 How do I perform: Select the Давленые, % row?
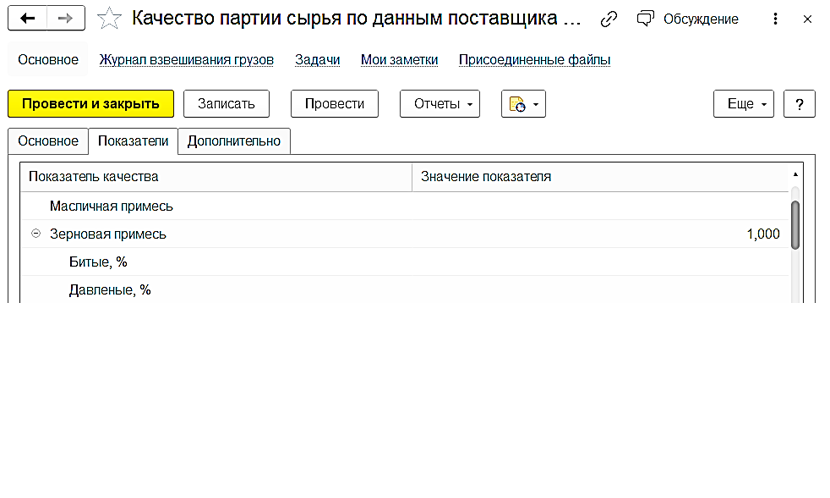point(405,290)
